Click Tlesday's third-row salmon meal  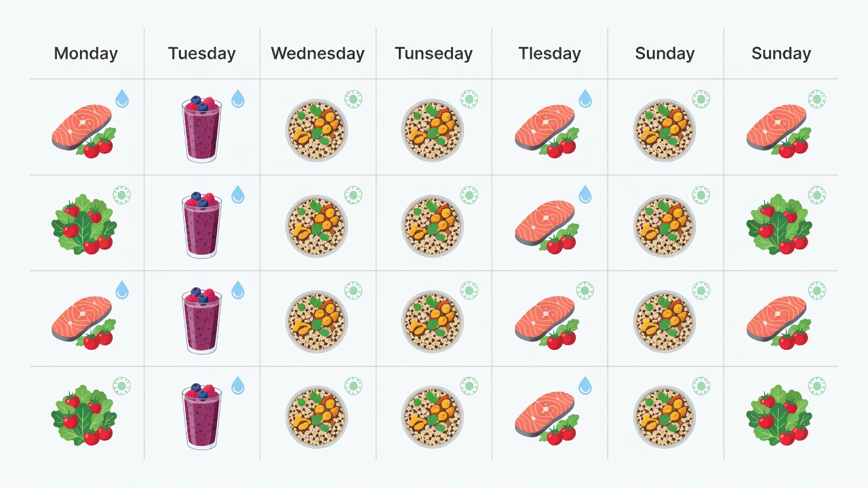(547, 322)
